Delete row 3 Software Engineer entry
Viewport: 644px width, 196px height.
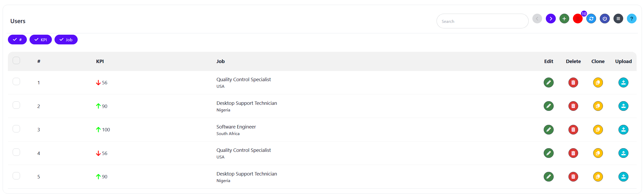pos(573,130)
